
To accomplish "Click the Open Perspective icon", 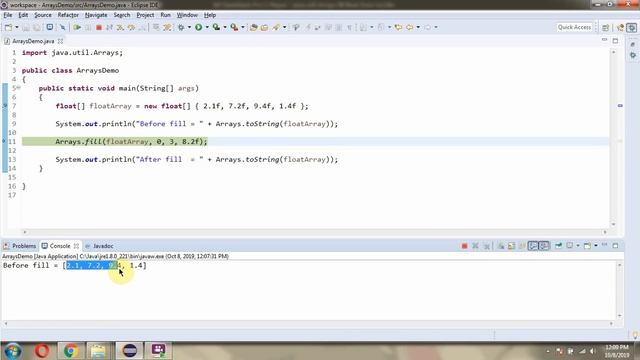I will [605, 27].
